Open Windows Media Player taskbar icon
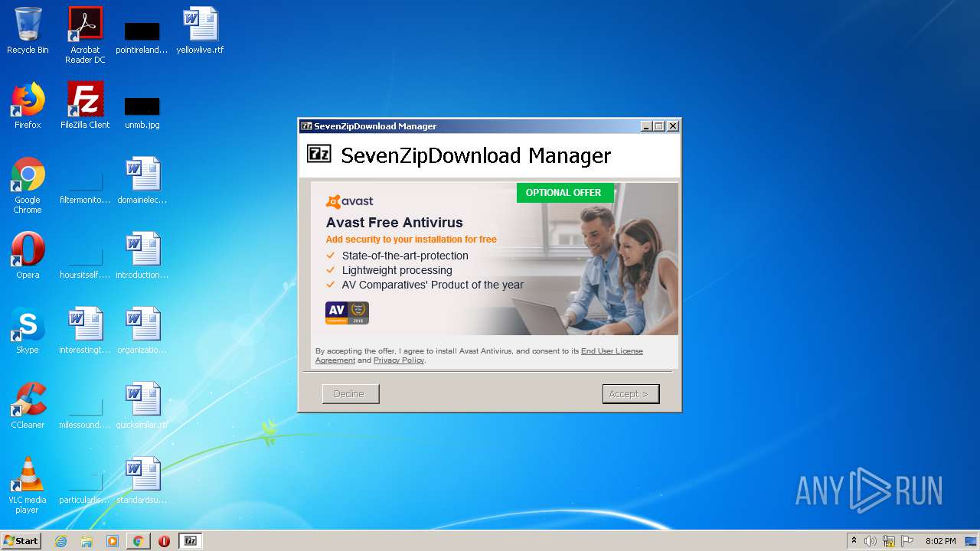Screen dimensions: 980x551 (113, 541)
